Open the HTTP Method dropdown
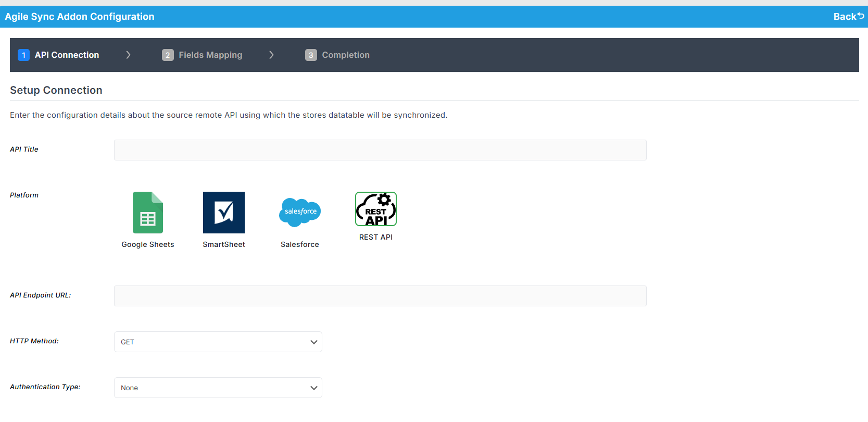The width and height of the screenshot is (868, 422). (x=218, y=342)
